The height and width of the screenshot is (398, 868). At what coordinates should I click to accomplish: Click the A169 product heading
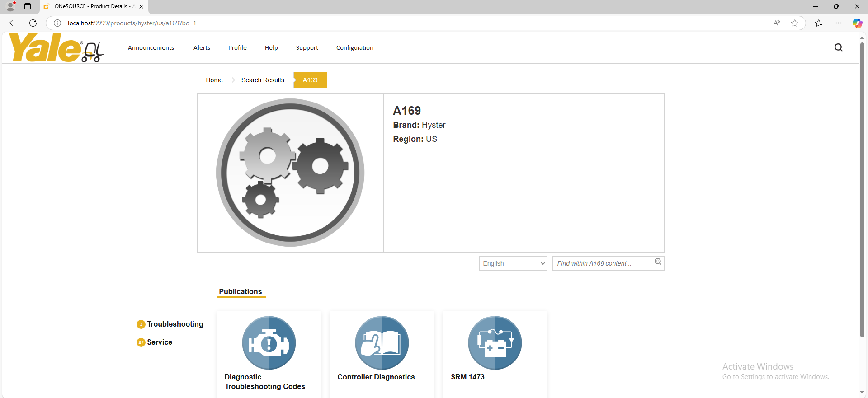407,111
